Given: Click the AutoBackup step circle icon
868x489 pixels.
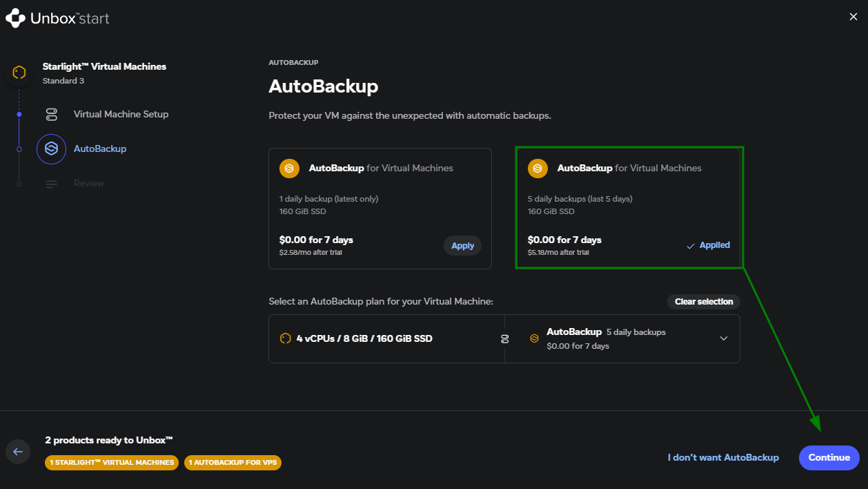Looking at the screenshot, I should point(51,149).
